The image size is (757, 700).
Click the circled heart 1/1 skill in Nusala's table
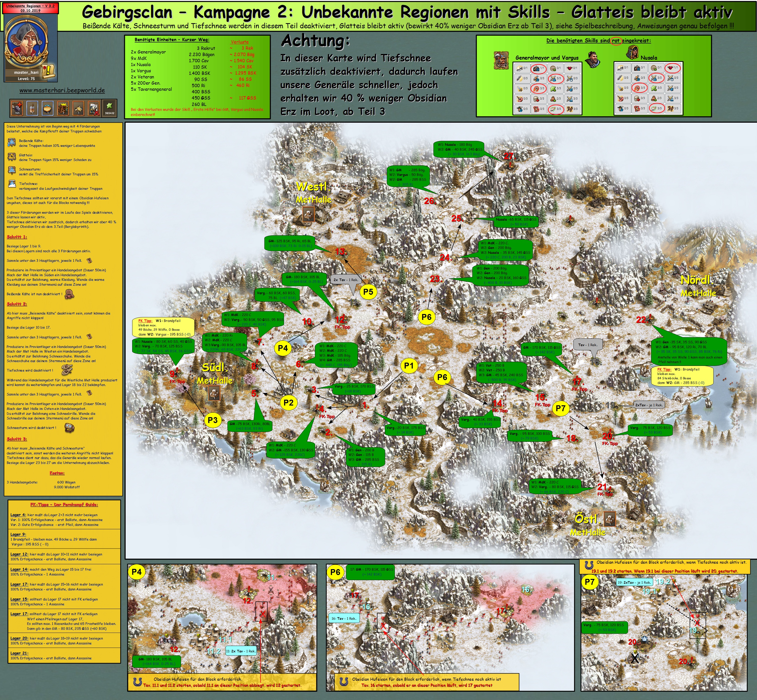click(x=672, y=68)
